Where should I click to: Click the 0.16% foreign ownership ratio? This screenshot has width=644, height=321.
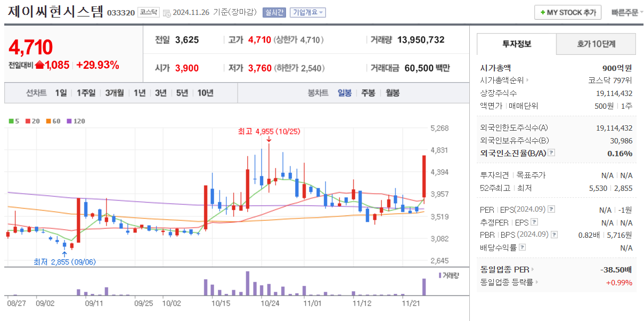pyautogui.click(x=619, y=154)
